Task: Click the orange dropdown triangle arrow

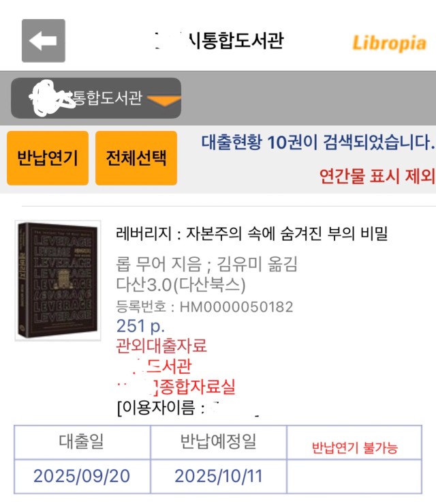Action: (x=164, y=101)
